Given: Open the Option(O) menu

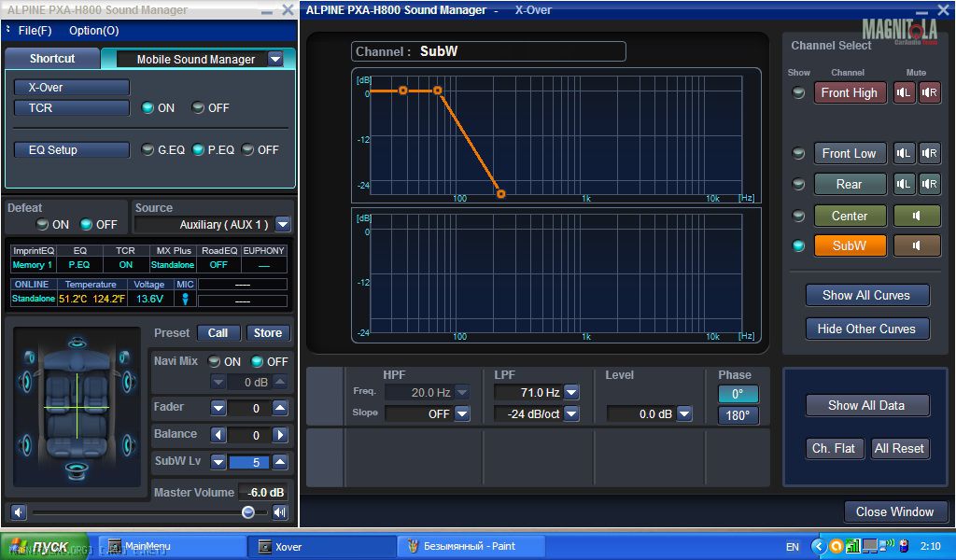Looking at the screenshot, I should 94,31.
